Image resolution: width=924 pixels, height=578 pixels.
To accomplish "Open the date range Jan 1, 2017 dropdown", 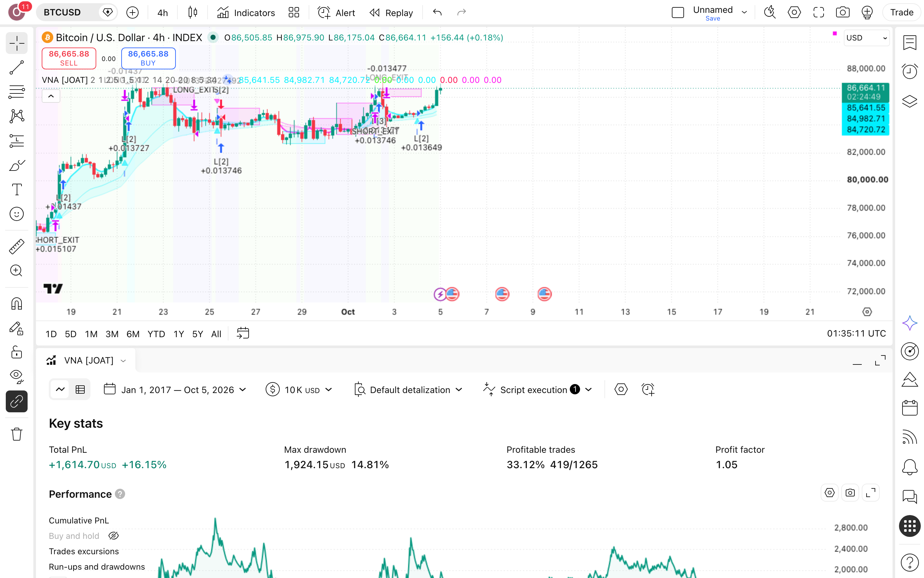I will point(175,390).
